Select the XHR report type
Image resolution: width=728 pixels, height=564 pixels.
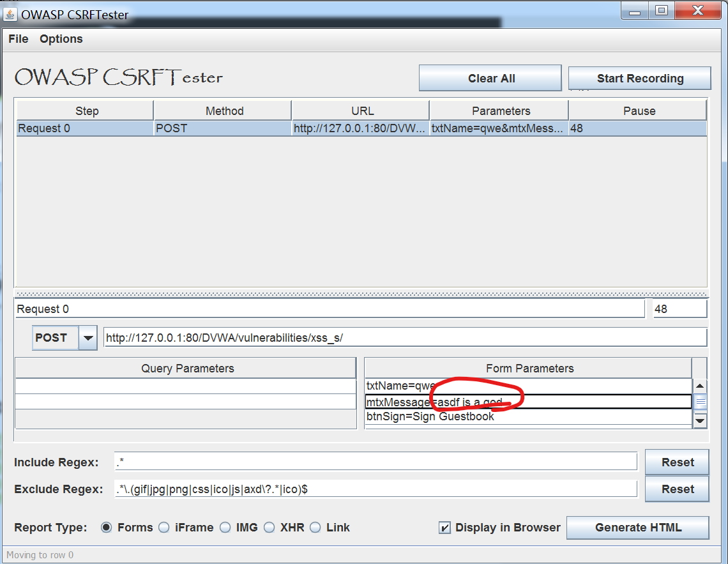coord(269,528)
